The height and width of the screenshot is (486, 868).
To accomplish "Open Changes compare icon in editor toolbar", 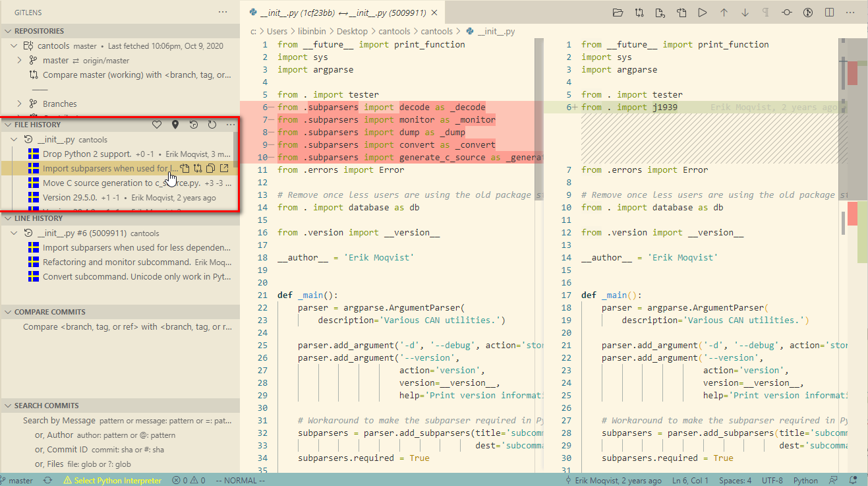I will pos(639,13).
